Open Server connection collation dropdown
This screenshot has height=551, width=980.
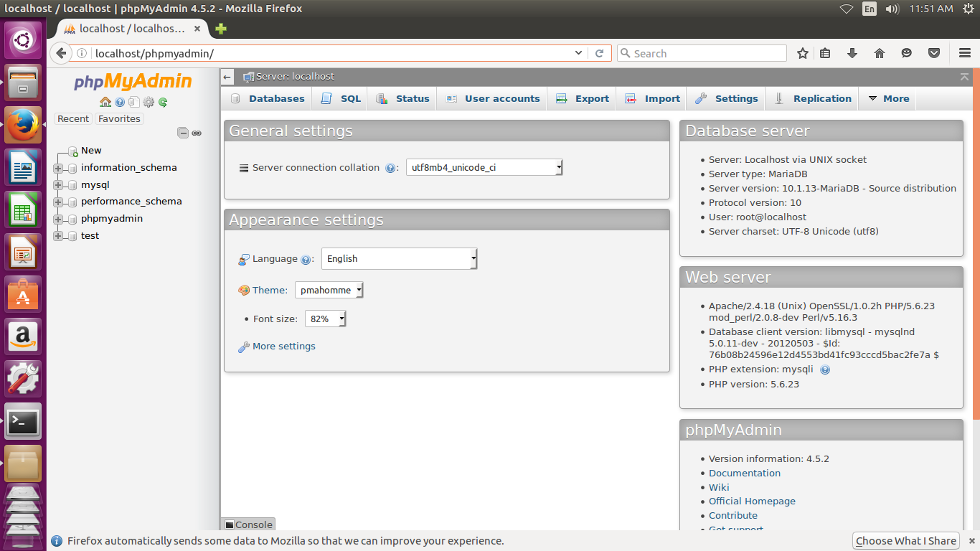click(x=484, y=168)
